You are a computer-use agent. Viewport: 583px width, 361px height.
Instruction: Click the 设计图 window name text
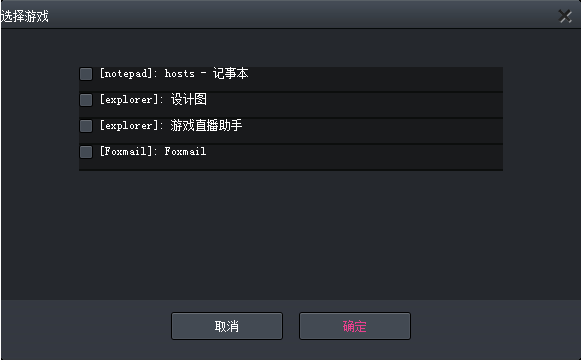click(189, 100)
